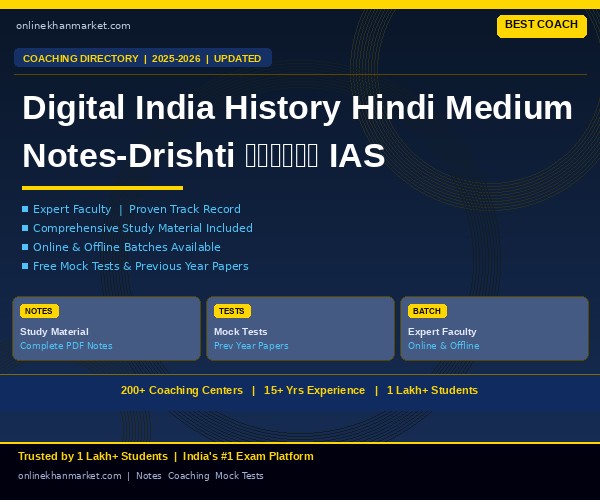Click '1 Lakh+ Students' stat in blue band

[x=432, y=391]
